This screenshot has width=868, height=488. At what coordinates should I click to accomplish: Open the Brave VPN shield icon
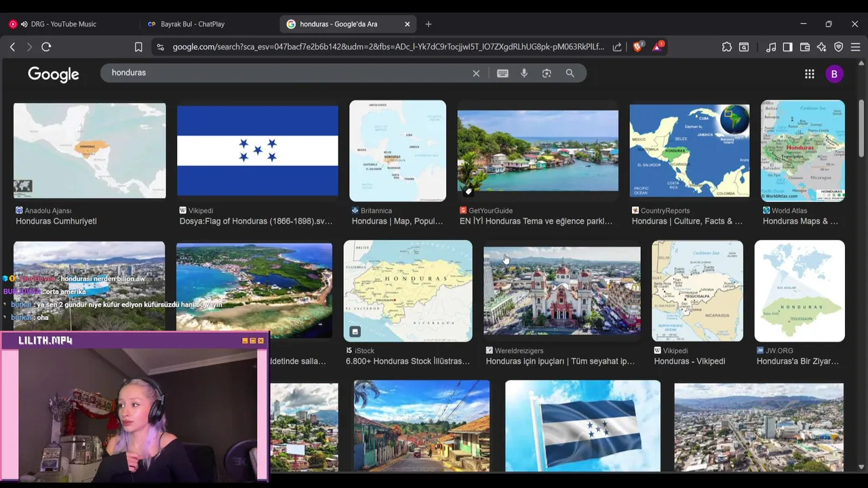(x=839, y=47)
